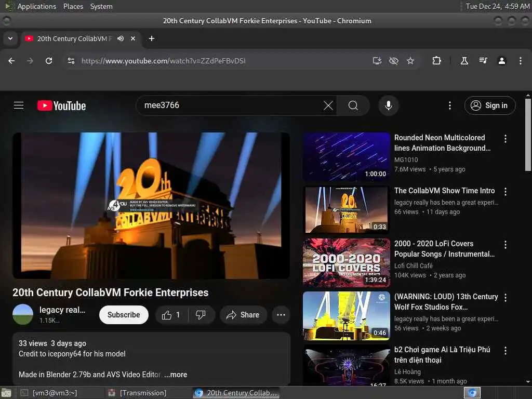532x399 pixels.
Task: Click the address bar URL
Action: (x=163, y=61)
